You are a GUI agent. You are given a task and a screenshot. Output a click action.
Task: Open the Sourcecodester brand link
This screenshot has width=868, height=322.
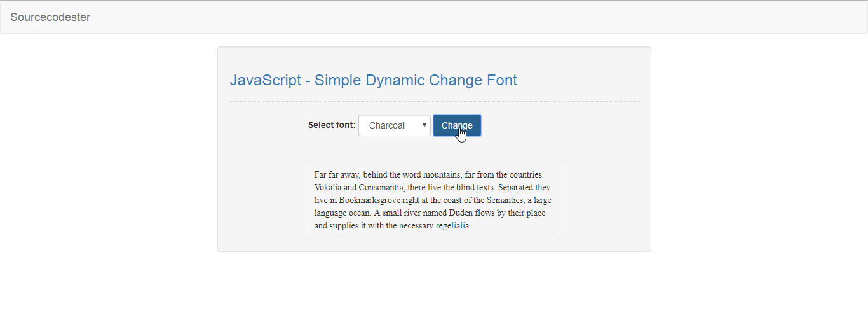click(x=50, y=17)
